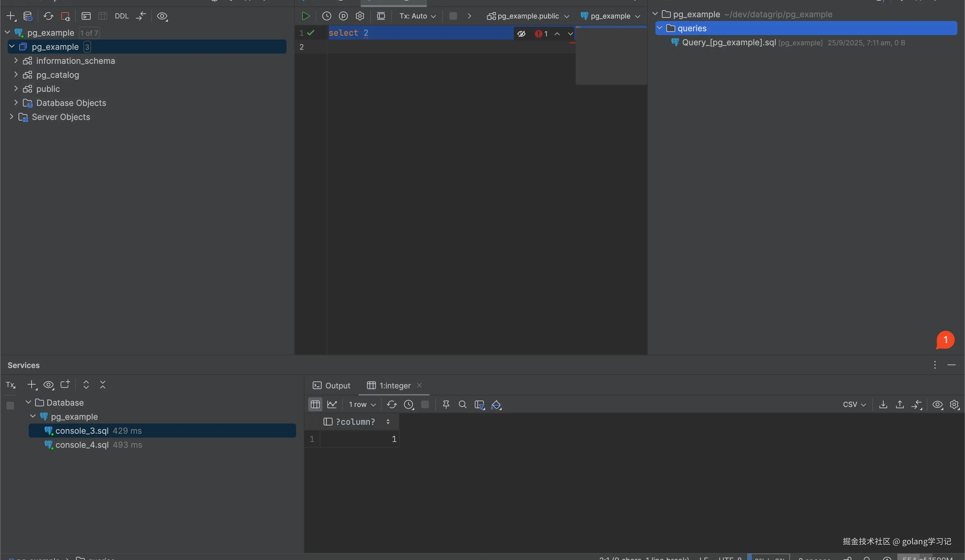Search the result grid with magnifier
This screenshot has width=965, height=560.
pos(462,405)
